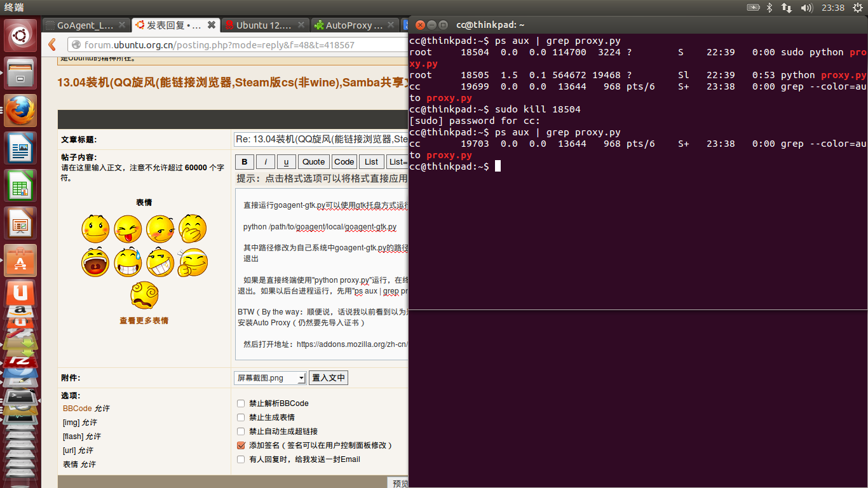Open Ubuntu One from the launcher
The width and height of the screenshot is (868, 488).
point(21,292)
